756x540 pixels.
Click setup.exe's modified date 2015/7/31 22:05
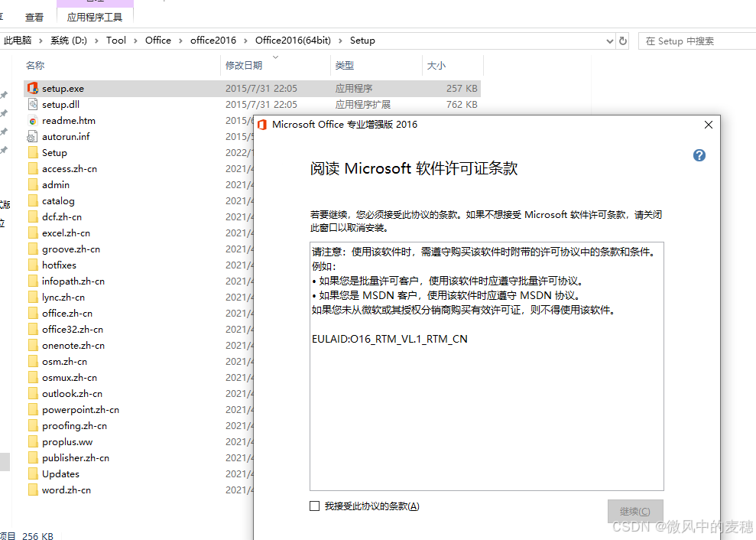click(261, 88)
